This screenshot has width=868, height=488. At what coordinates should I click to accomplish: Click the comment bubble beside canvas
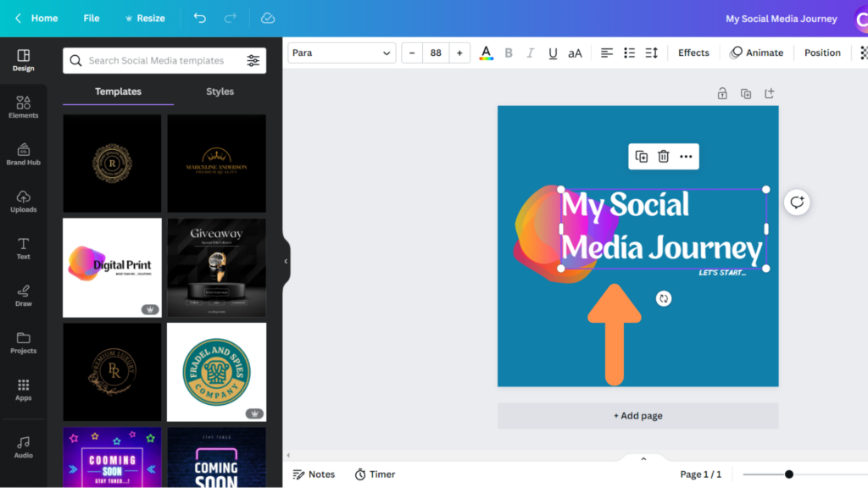tap(797, 202)
